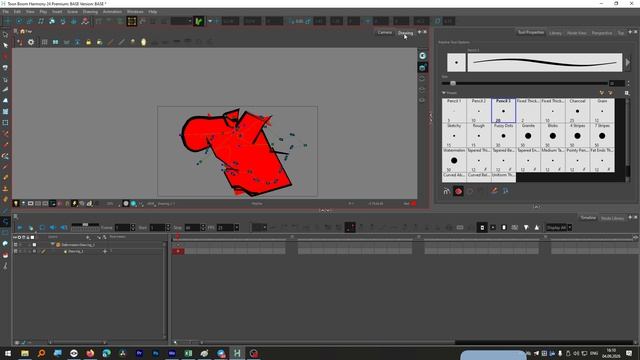Toggle the first pencil option below presets

coord(447,191)
